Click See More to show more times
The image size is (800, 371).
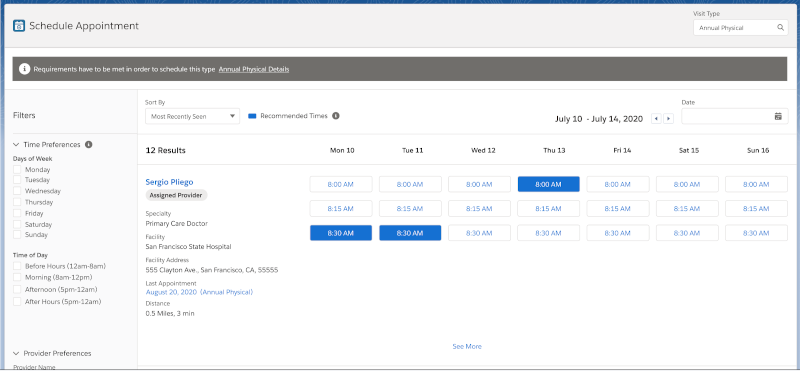[467, 347]
